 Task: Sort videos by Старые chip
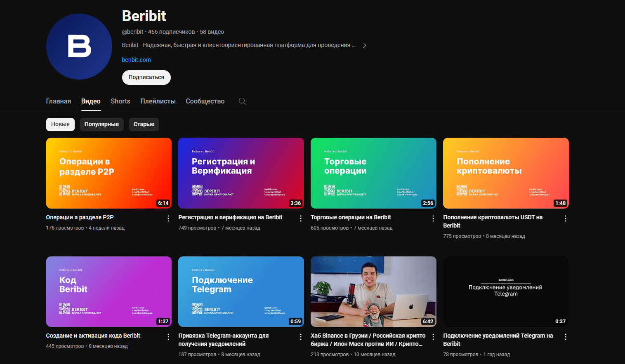144,124
